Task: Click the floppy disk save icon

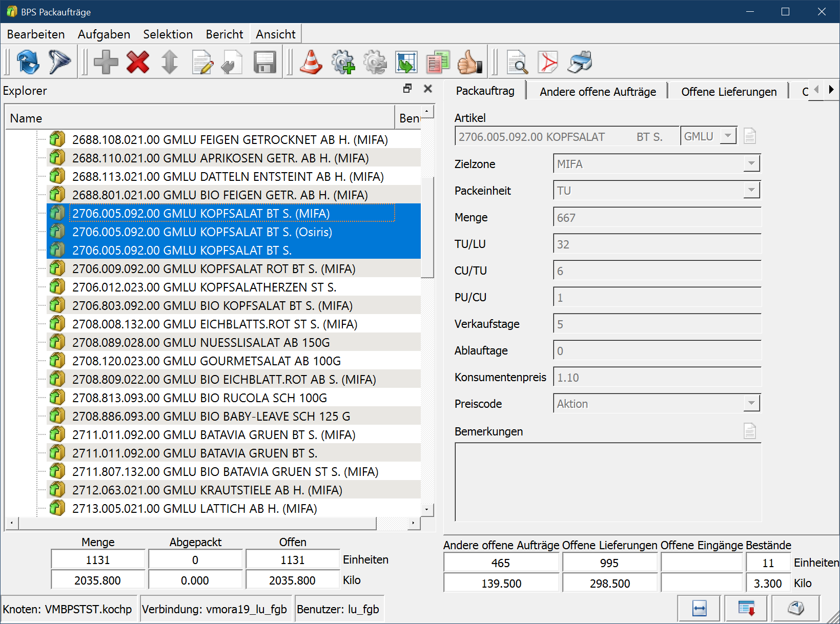Action: coord(264,63)
